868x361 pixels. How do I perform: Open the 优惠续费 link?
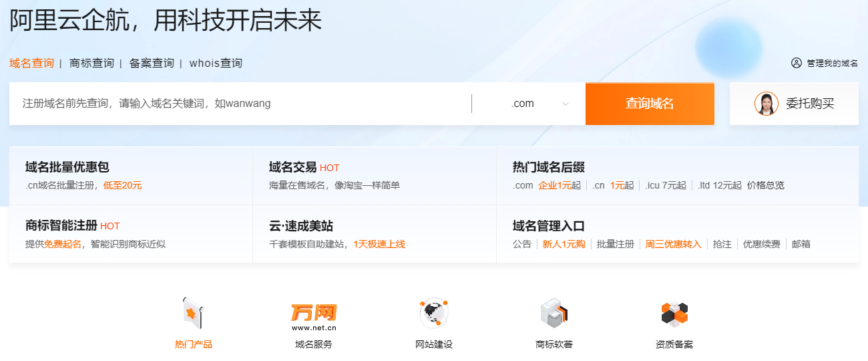[762, 244]
